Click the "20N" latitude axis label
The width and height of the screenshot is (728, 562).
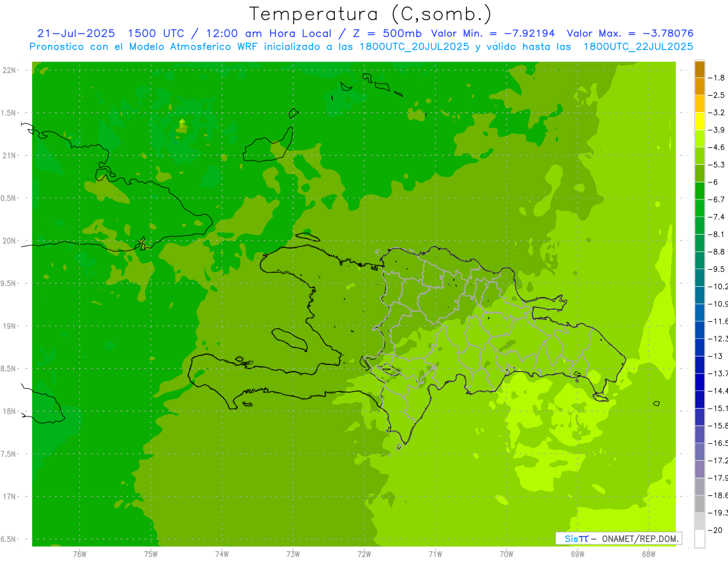pos(10,241)
